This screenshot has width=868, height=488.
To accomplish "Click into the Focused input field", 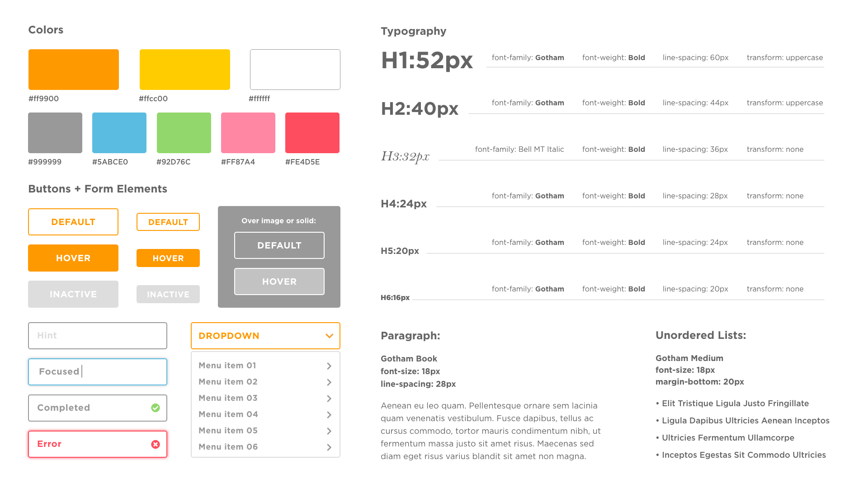I will (x=99, y=371).
